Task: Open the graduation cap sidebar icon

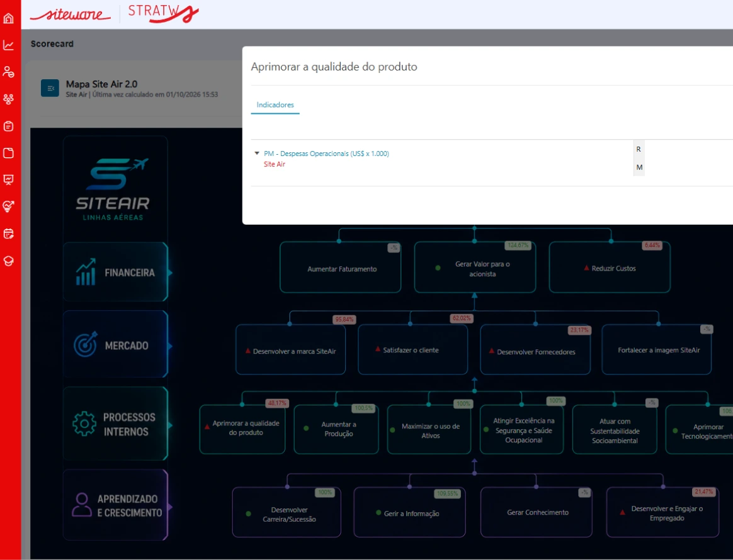Action: 8,260
